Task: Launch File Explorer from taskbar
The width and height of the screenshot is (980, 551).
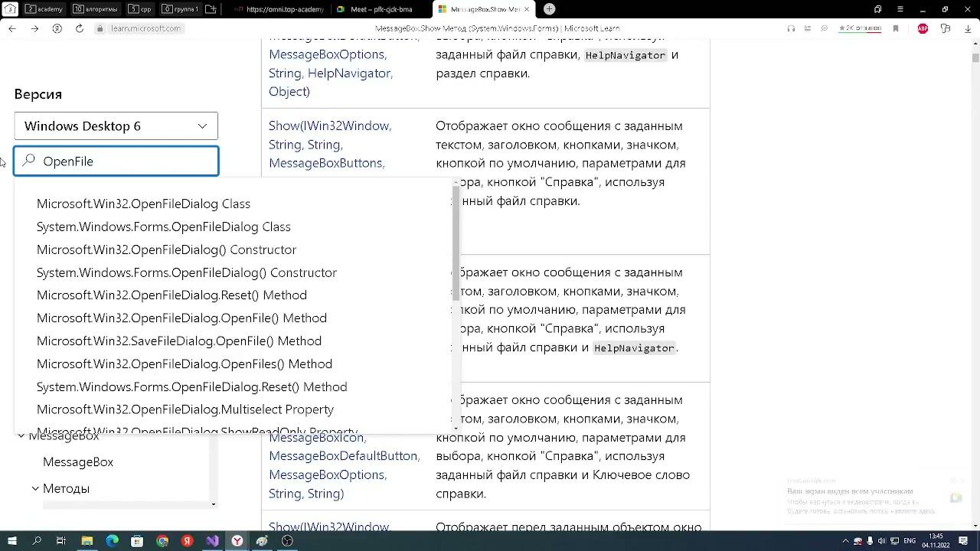Action: tap(87, 541)
